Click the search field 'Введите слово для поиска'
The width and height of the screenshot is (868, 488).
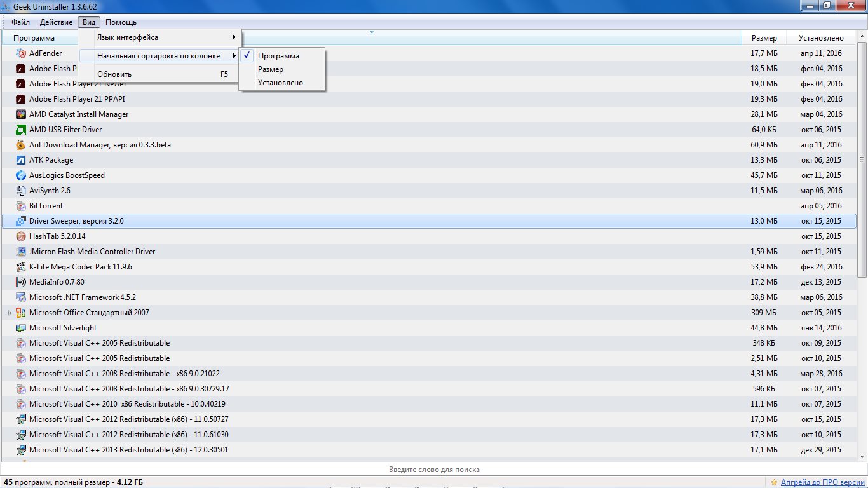pyautogui.click(x=434, y=470)
